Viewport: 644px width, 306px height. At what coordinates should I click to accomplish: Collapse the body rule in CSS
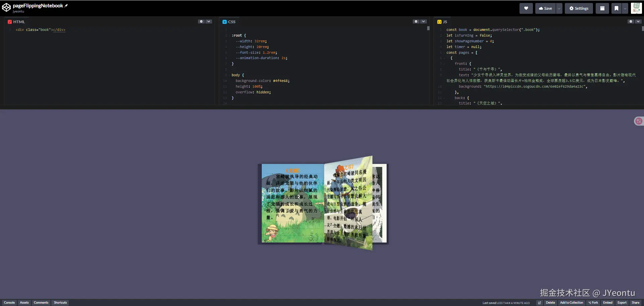[x=230, y=75]
